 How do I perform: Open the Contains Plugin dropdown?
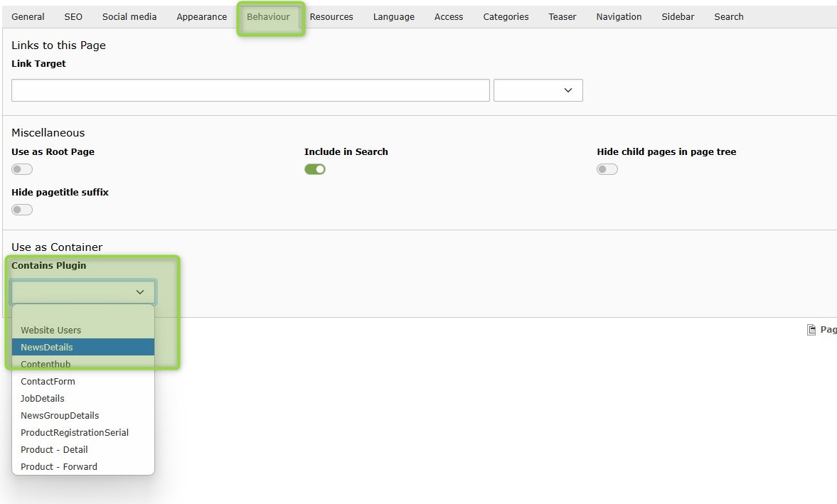point(83,292)
